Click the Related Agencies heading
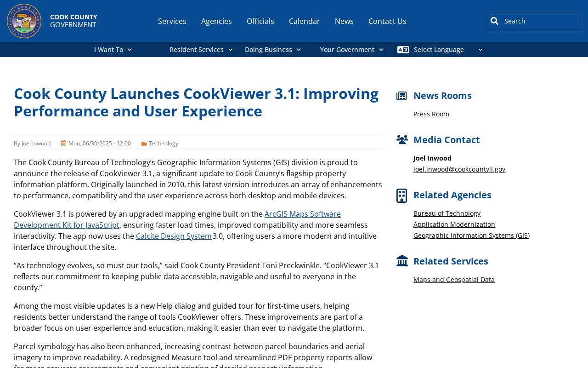 tap(452, 195)
